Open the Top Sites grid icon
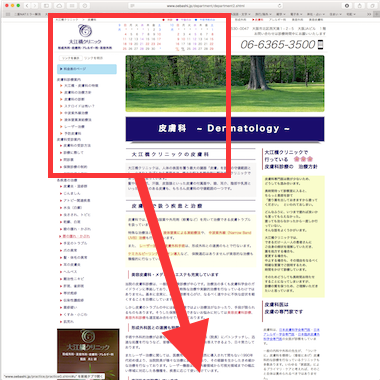Image resolution: width=380 pixels, height=380 pixels. click(x=72, y=6)
